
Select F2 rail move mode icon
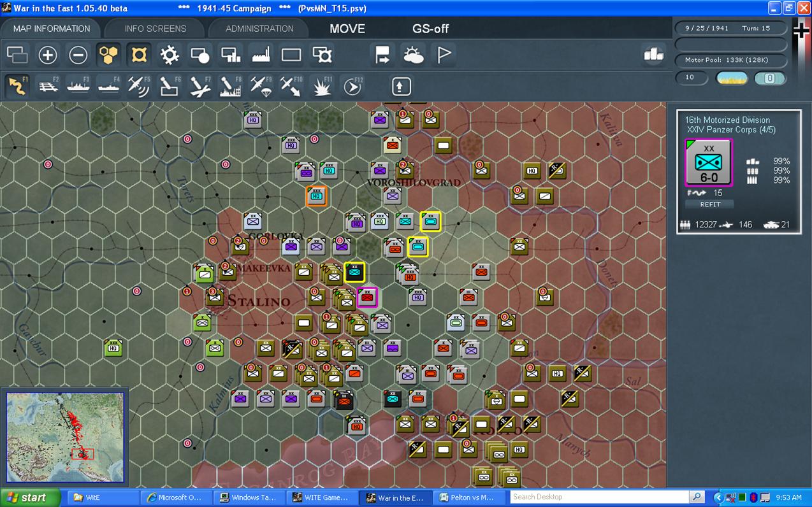click(x=48, y=86)
